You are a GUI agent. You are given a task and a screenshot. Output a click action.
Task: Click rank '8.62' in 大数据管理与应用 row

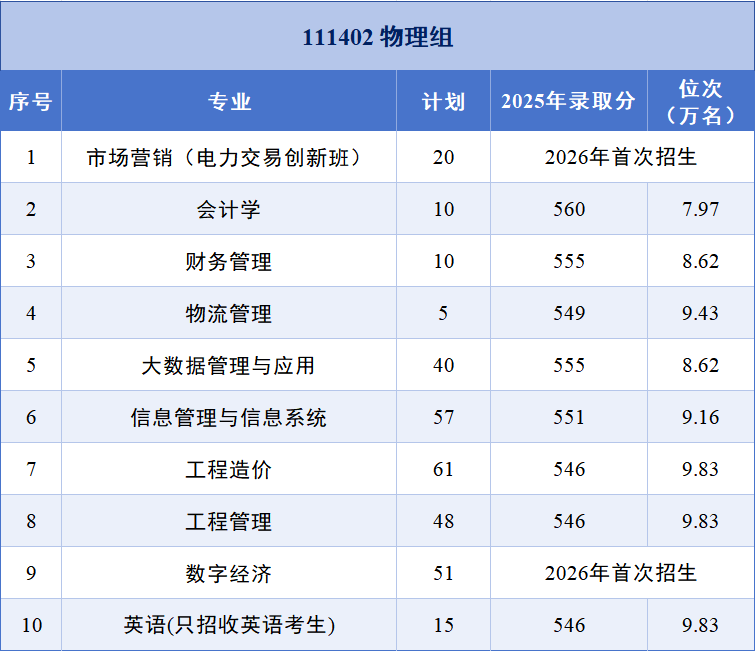coord(701,365)
